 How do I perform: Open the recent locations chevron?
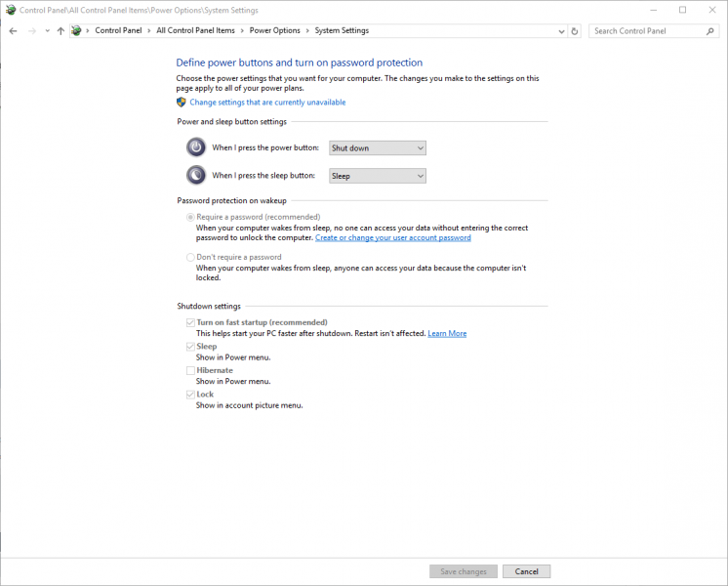[48, 31]
